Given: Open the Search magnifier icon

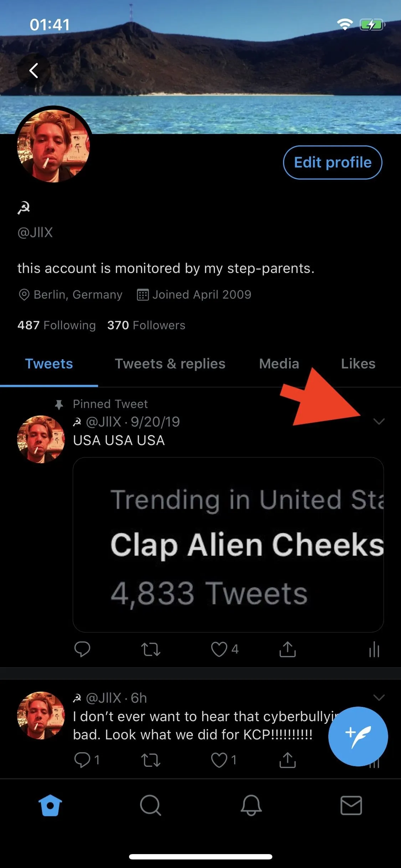Looking at the screenshot, I should [150, 805].
